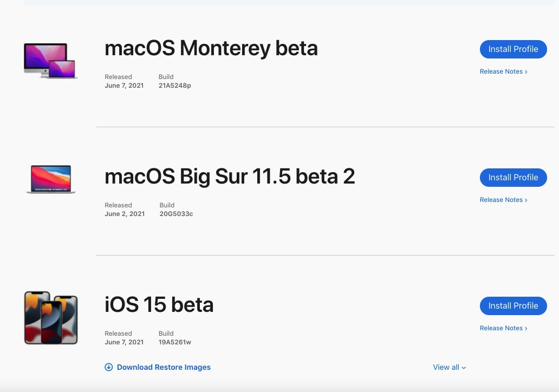Click Install Profile for iOS 15 beta
Image resolution: width=559 pixels, height=392 pixels.
click(x=513, y=306)
